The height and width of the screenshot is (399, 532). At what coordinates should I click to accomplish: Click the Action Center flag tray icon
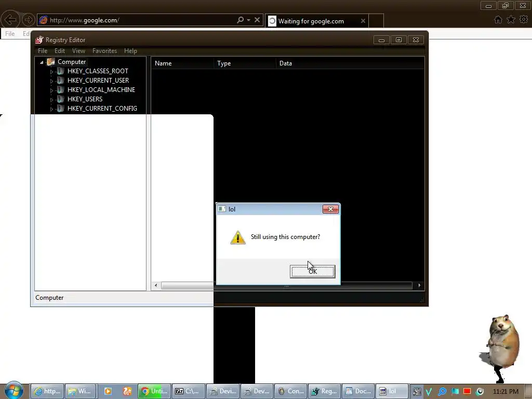click(x=455, y=392)
